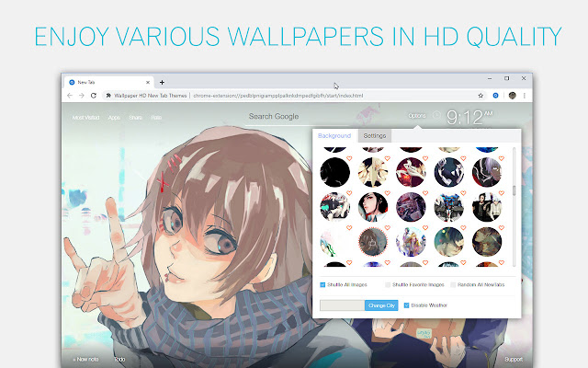Heart the dark navy masked character wallpaper
Viewport: 588px width, 368px height.
pos(463,158)
